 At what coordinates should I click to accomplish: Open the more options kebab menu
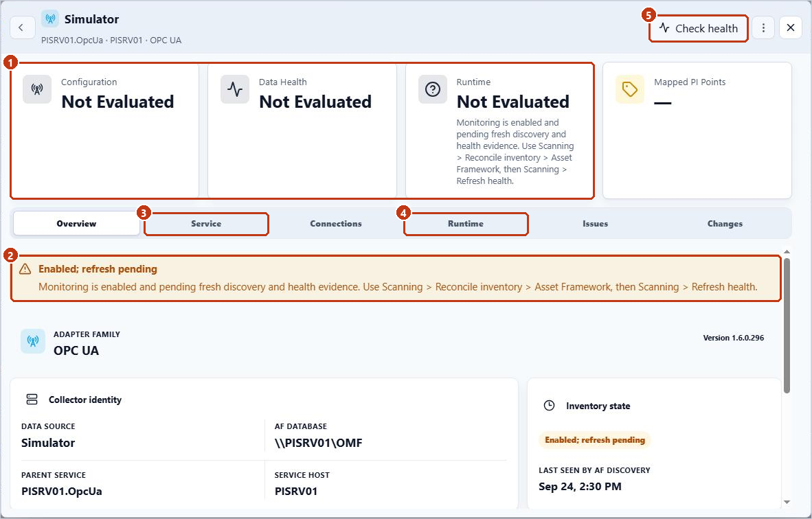click(x=763, y=28)
